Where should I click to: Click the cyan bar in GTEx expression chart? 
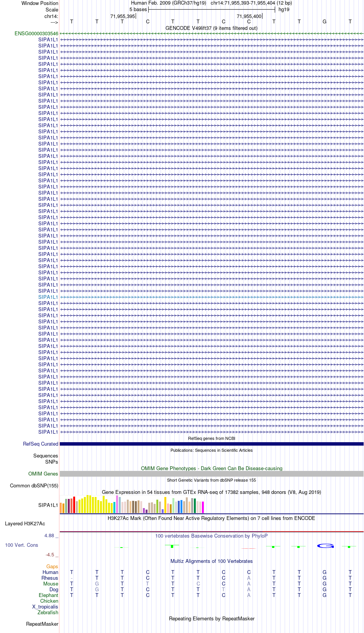click(114, 507)
